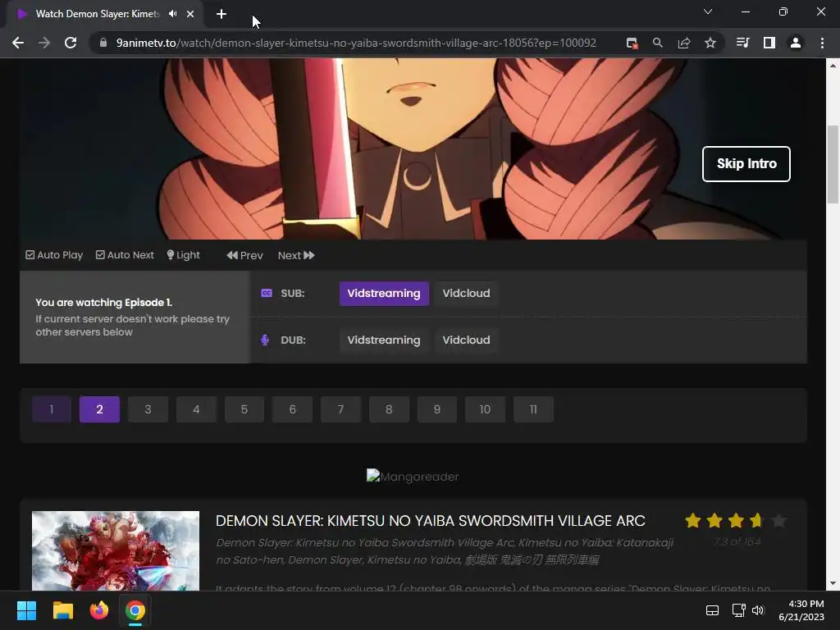Select episode 11
The image size is (840, 630).
pos(533,409)
